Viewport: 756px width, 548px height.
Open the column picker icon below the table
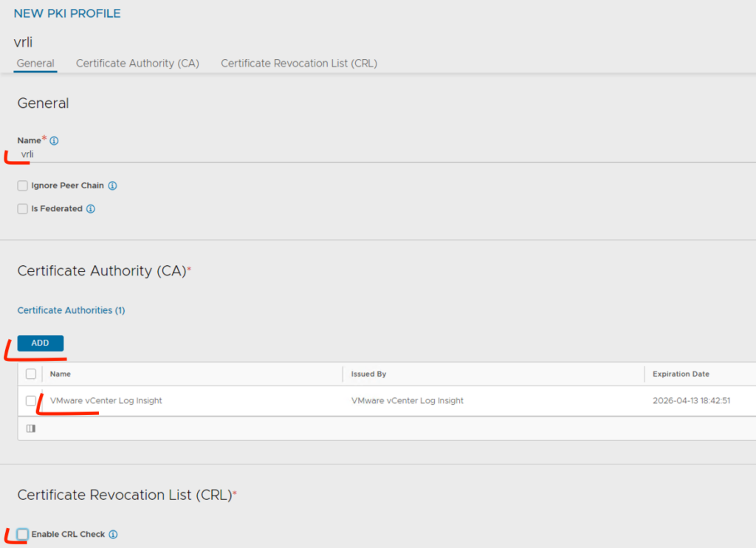tap(31, 428)
